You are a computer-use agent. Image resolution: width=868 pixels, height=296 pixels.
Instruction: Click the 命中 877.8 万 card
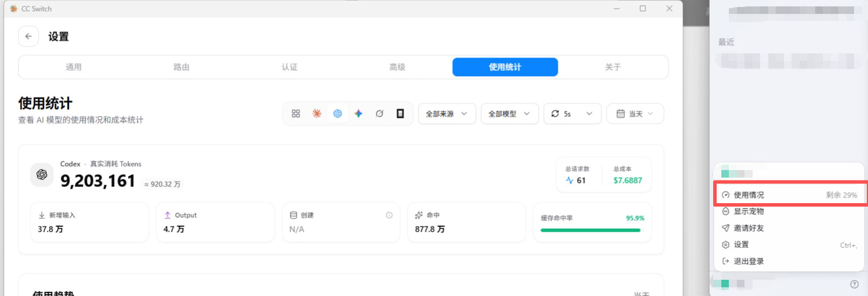pyautogui.click(x=467, y=222)
